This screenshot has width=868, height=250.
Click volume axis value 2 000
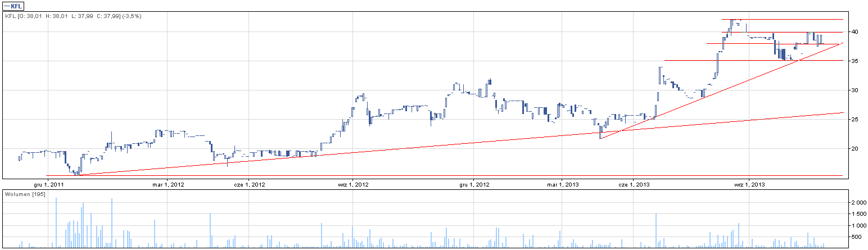pos(858,202)
